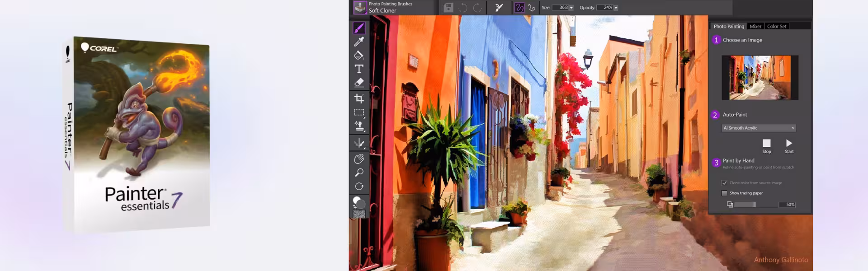Screen dimensions: 868x271
Task: Switch to the Color Set tab
Action: point(777,26)
